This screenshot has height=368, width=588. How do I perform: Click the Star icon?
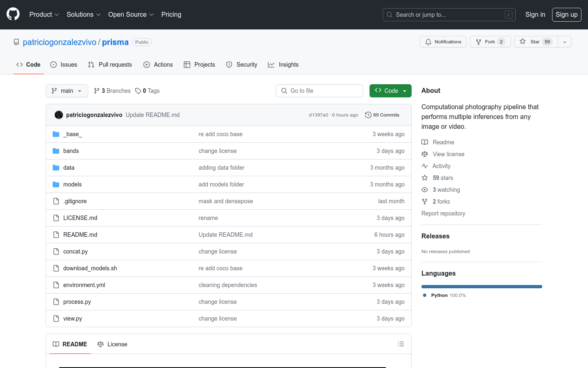point(523,41)
